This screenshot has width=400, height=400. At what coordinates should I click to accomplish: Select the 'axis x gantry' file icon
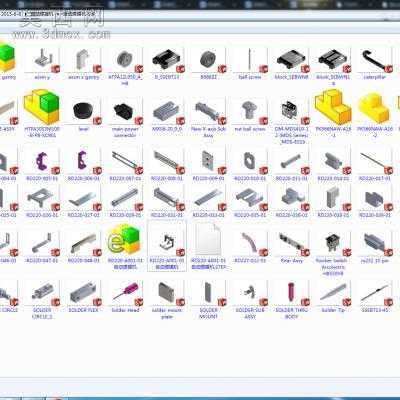(x=84, y=60)
